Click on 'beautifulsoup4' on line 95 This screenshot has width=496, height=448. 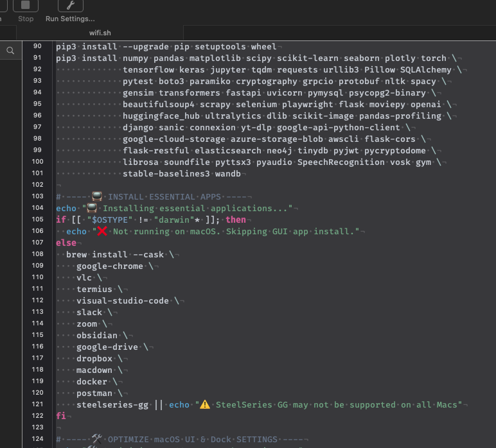click(x=159, y=104)
